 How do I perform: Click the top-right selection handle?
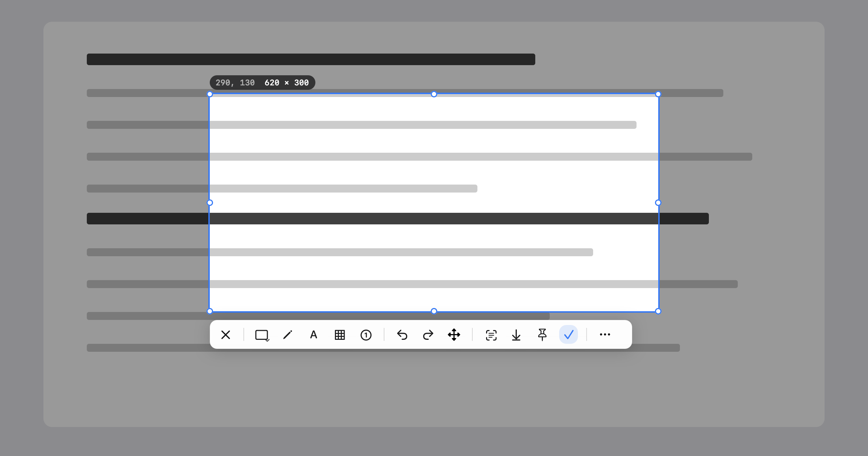coord(658,94)
